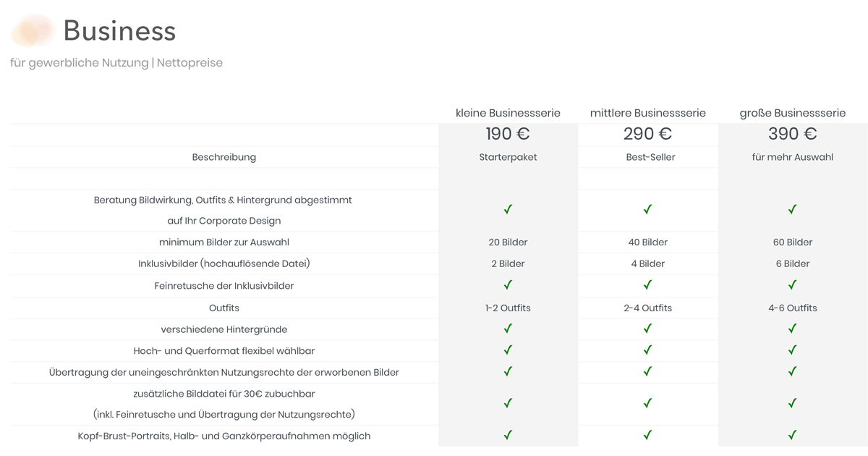Click the blurred logo beside the Business heading
Image resolution: width=868 pixels, height=456 pixels.
[x=33, y=30]
